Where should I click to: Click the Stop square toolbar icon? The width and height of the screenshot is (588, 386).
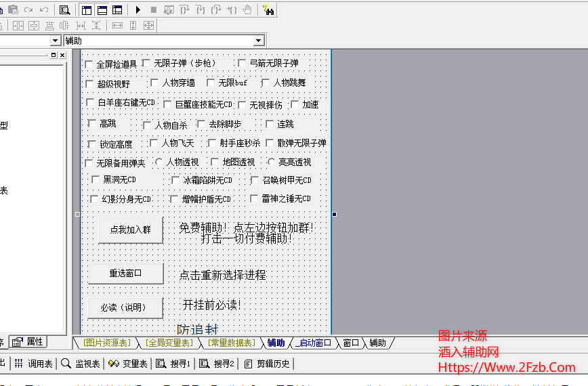[154, 9]
